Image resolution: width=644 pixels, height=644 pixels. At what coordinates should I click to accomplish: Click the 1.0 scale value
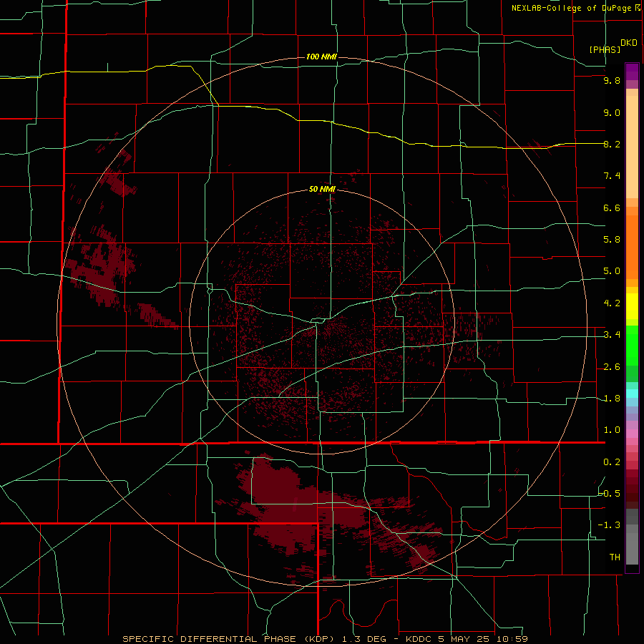click(x=612, y=430)
